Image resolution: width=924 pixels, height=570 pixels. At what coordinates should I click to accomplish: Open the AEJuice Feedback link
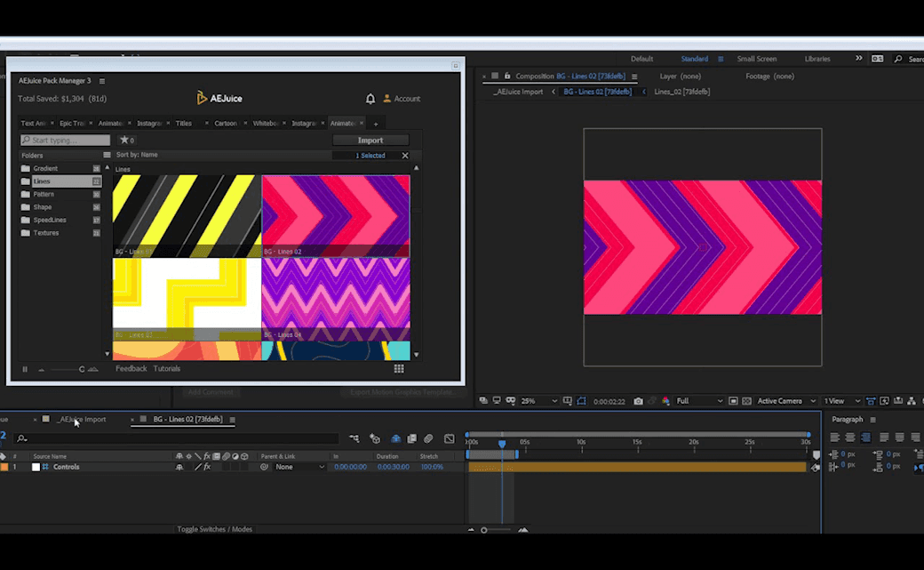pos(131,368)
